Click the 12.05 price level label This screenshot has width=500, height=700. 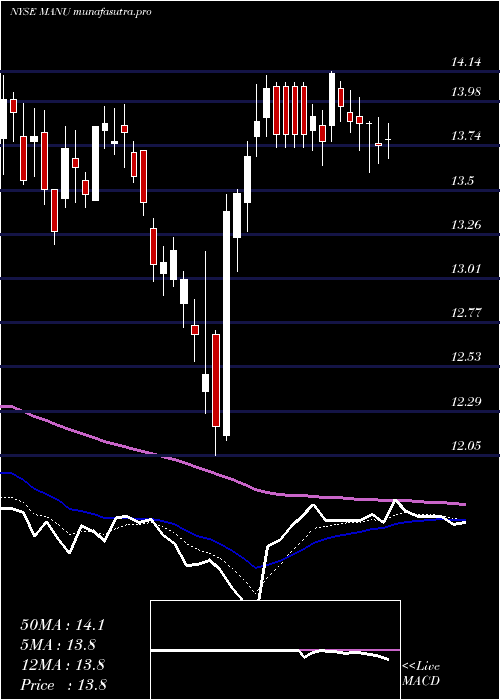tap(466, 446)
